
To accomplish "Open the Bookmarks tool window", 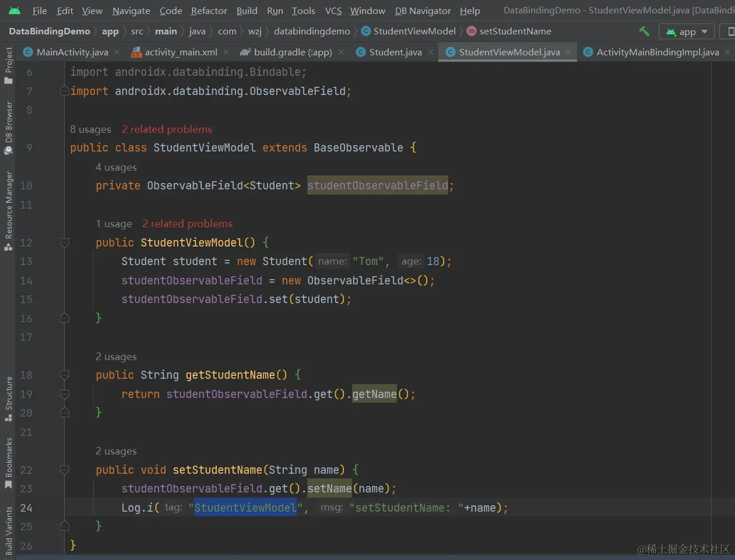I will click(8, 464).
